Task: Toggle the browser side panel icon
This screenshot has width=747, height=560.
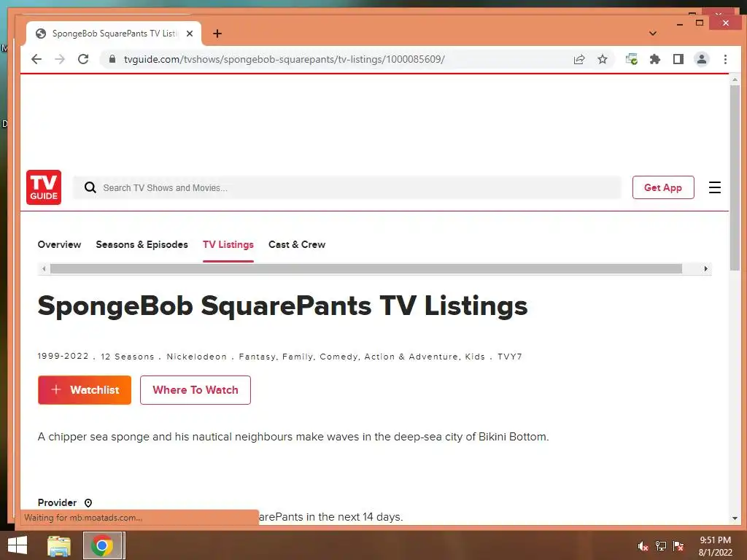Action: click(678, 59)
